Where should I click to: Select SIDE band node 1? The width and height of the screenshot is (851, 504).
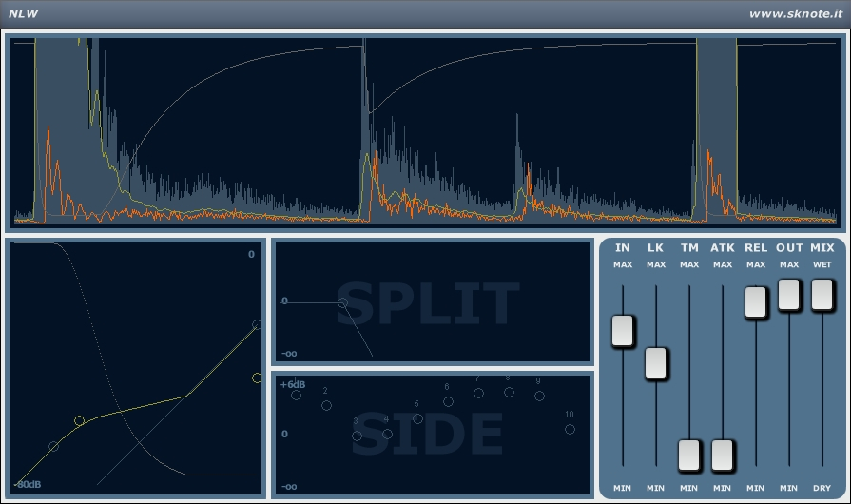click(x=296, y=395)
